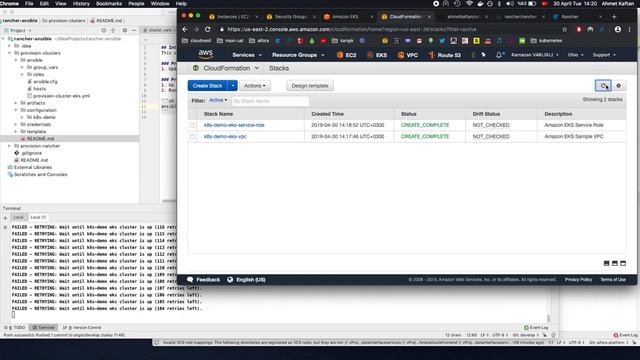The height and width of the screenshot is (360, 640).
Task: Open the History menu in menu bar
Action: point(81,4)
